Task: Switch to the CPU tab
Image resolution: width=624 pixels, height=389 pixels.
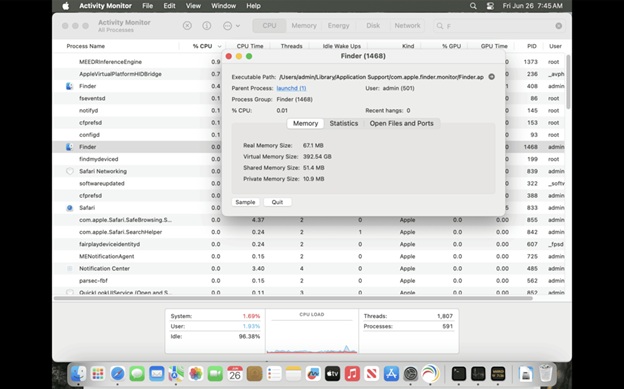Action: [x=269, y=25]
